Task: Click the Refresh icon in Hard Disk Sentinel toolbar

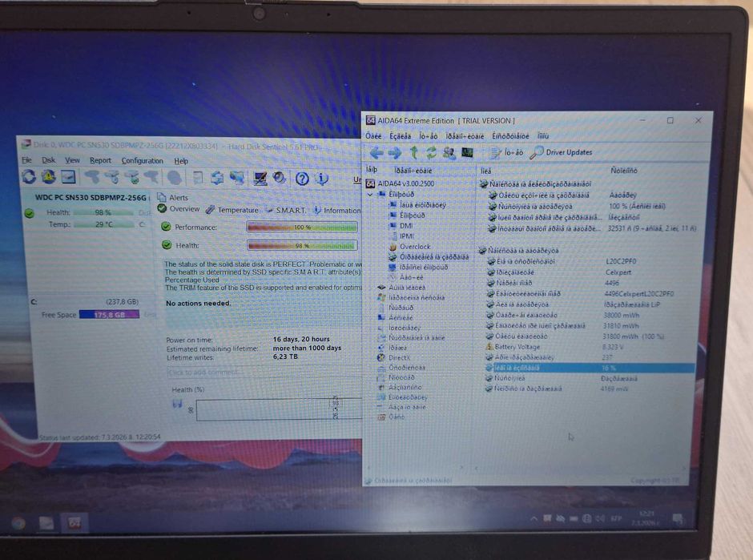Action: [29, 177]
